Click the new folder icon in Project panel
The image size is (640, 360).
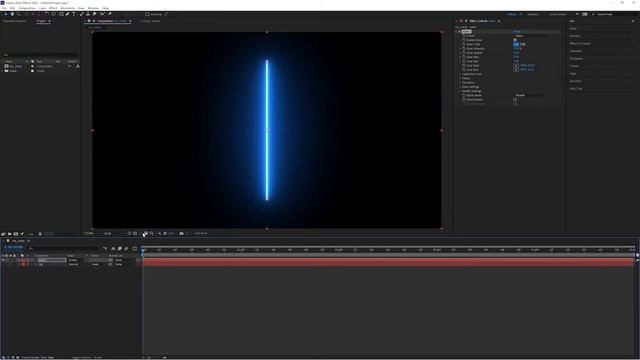[x=9, y=234]
